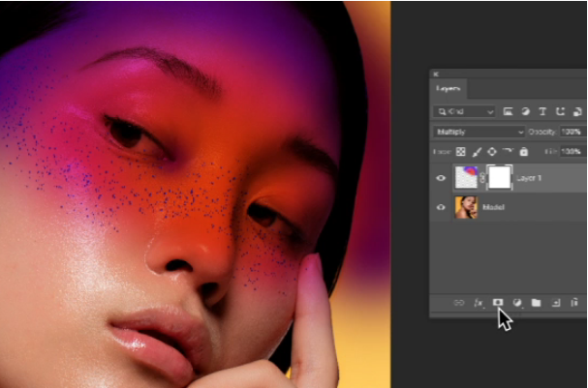The image size is (588, 388).
Task: Click the Create new layer icon
Action: [x=556, y=303]
